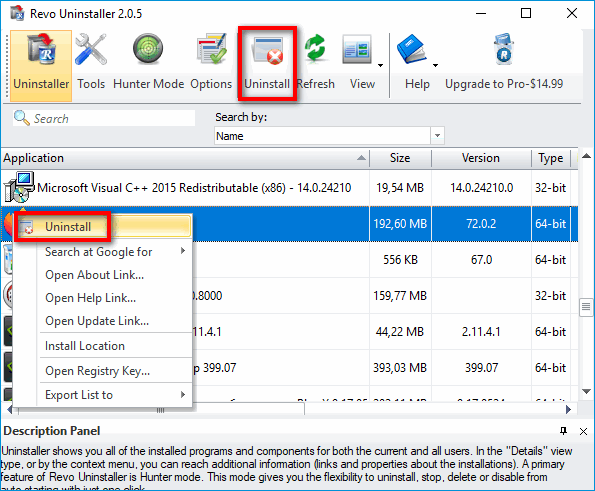
Task: Expand the View dropdown arrow
Action: pos(380,65)
